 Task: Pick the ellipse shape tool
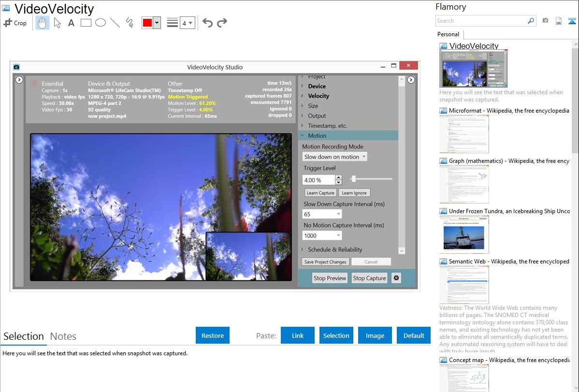click(x=101, y=23)
